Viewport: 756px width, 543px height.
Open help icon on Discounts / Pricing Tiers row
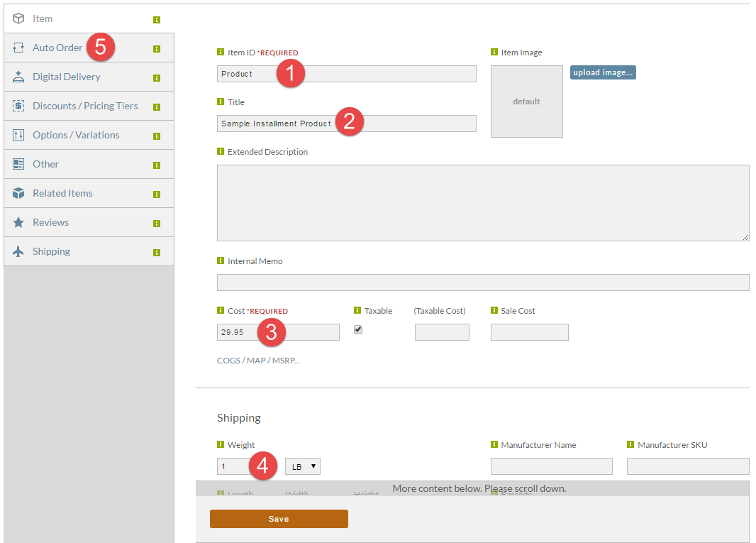157,107
